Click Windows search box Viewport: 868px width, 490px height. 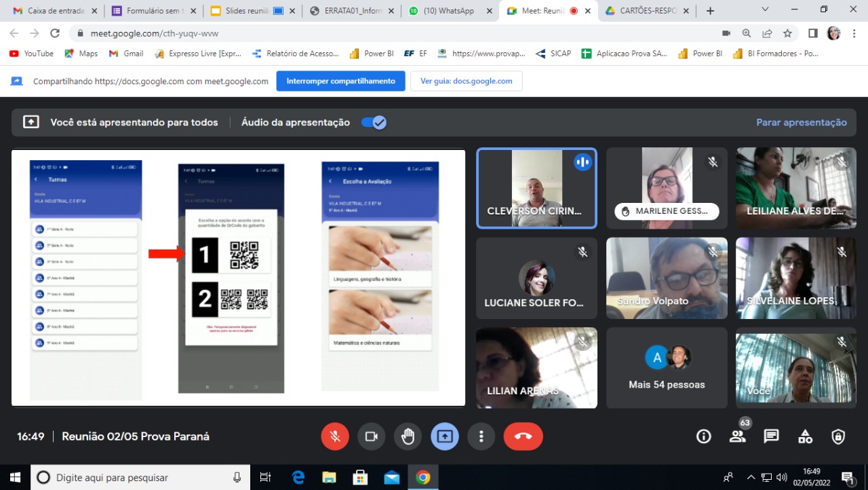click(140, 477)
